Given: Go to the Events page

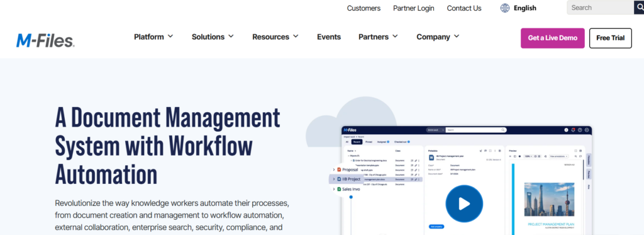Looking at the screenshot, I should click(329, 37).
